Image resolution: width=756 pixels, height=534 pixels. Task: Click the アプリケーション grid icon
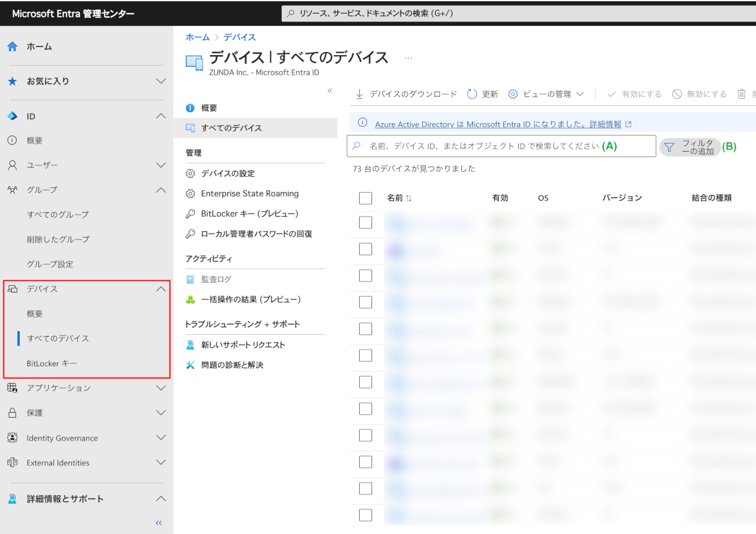12,388
